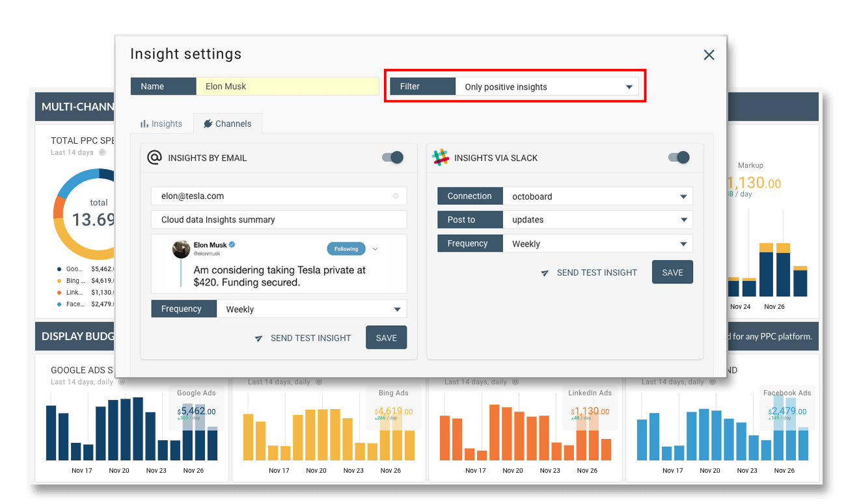846x504 pixels.
Task: Click the Elon Musk avatar in the tweet
Action: coord(181,249)
